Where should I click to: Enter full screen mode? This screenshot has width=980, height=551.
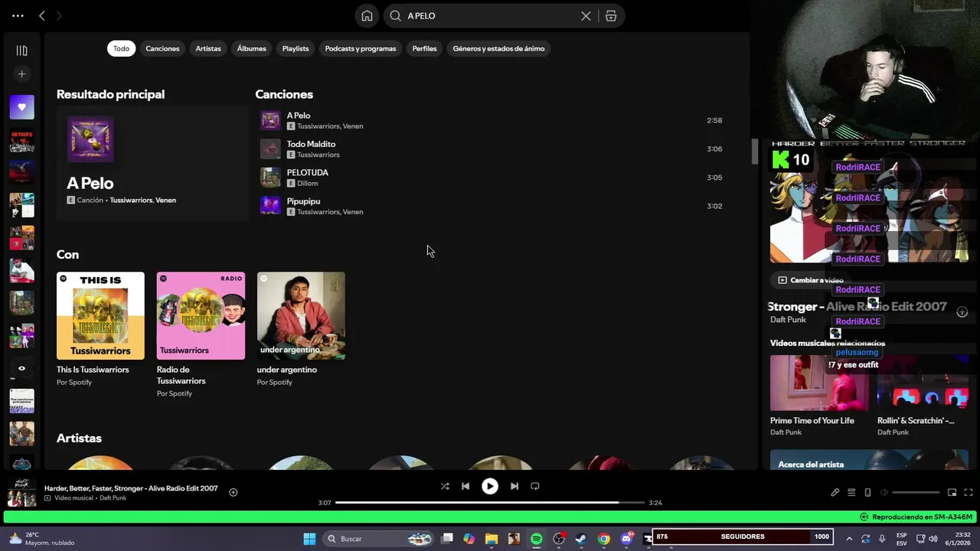(969, 492)
